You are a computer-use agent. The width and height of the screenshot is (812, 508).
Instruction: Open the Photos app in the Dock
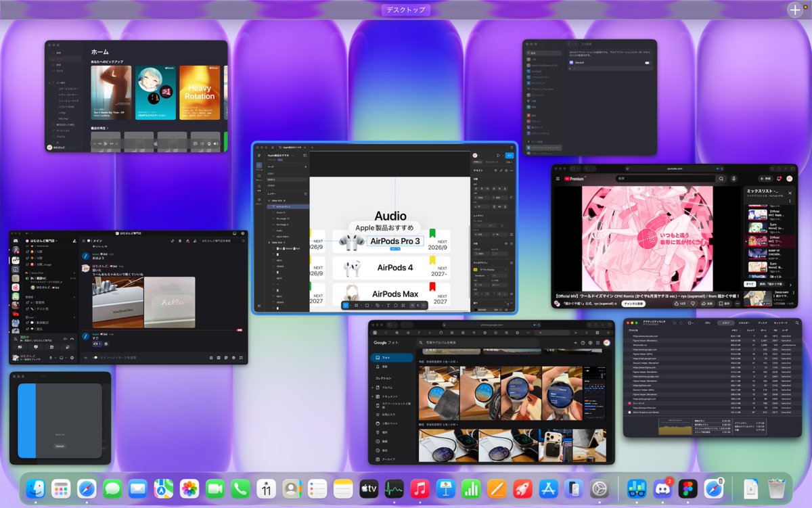coord(189,488)
